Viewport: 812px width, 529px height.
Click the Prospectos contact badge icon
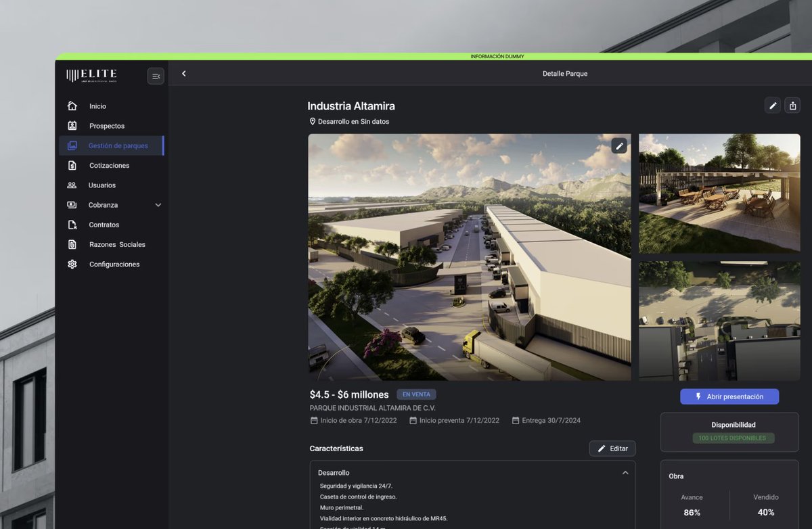72,126
